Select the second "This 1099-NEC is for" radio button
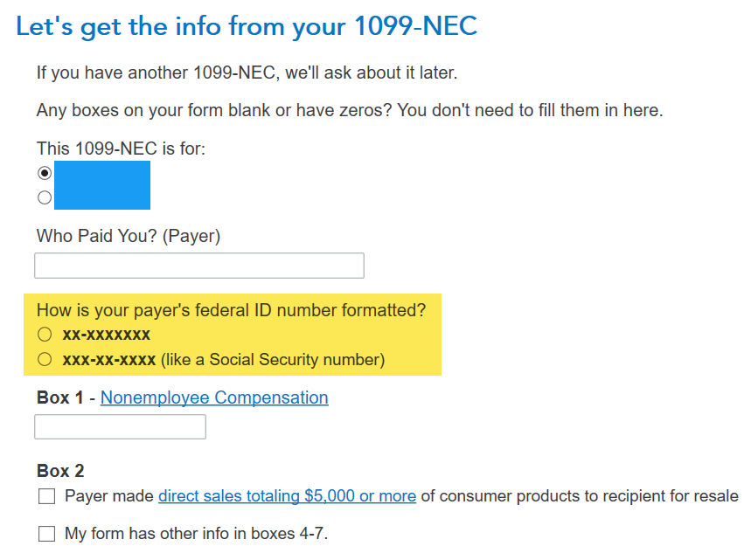The width and height of the screenshot is (751, 560). pos(45,197)
